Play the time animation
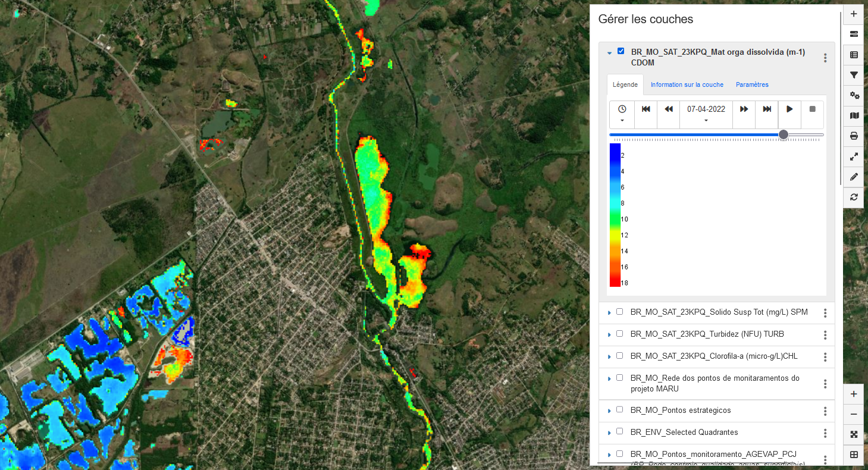The height and width of the screenshot is (470, 868). click(789, 109)
